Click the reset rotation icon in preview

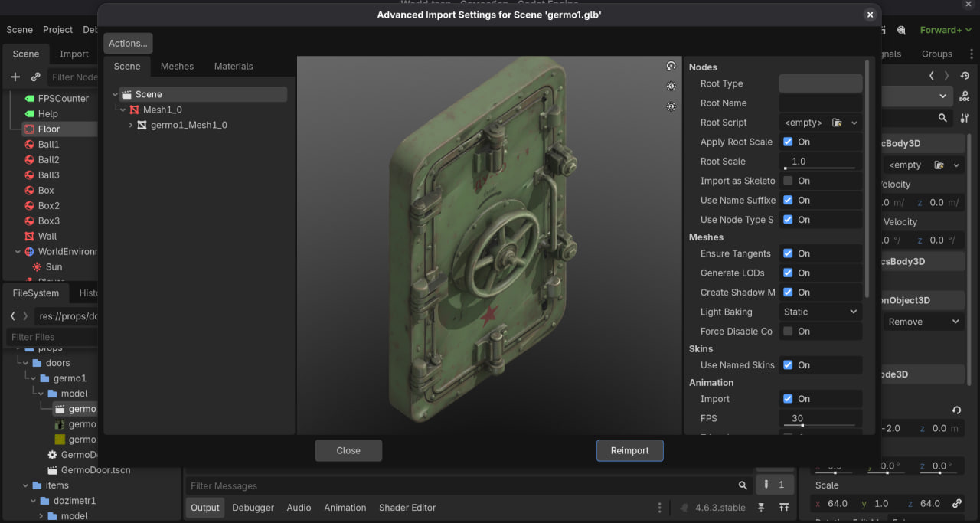(x=671, y=67)
